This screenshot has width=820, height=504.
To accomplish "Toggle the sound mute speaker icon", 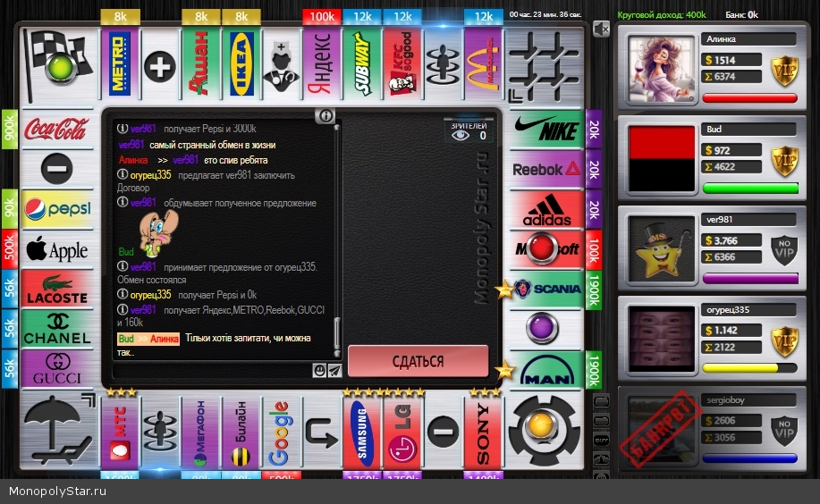I will [x=601, y=29].
